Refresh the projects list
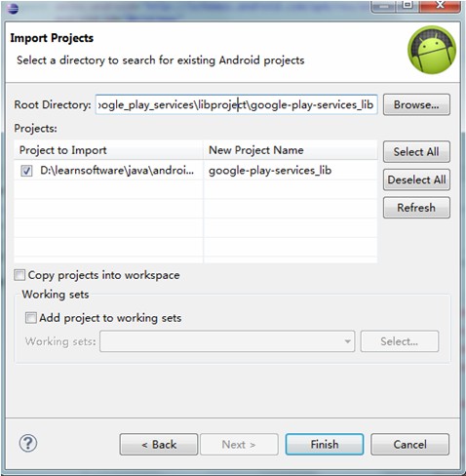Image resolution: width=466 pixels, height=476 pixels. pyautogui.click(x=416, y=208)
